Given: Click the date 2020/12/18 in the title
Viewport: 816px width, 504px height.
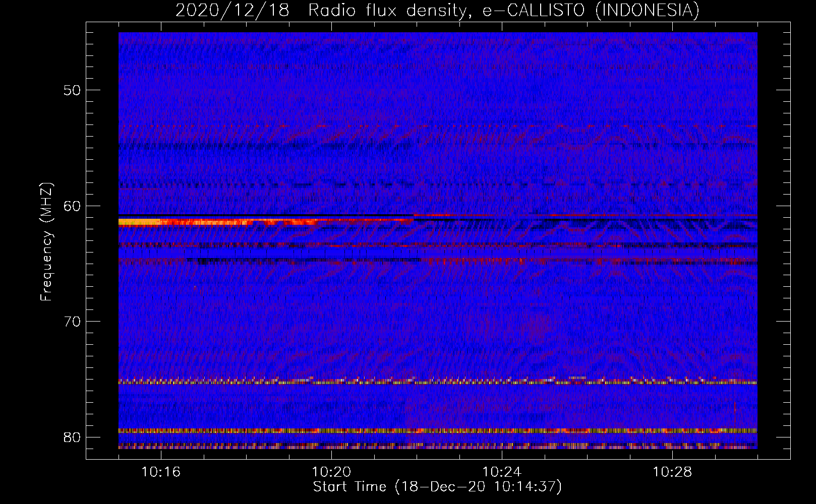Looking at the screenshot, I should [x=232, y=10].
